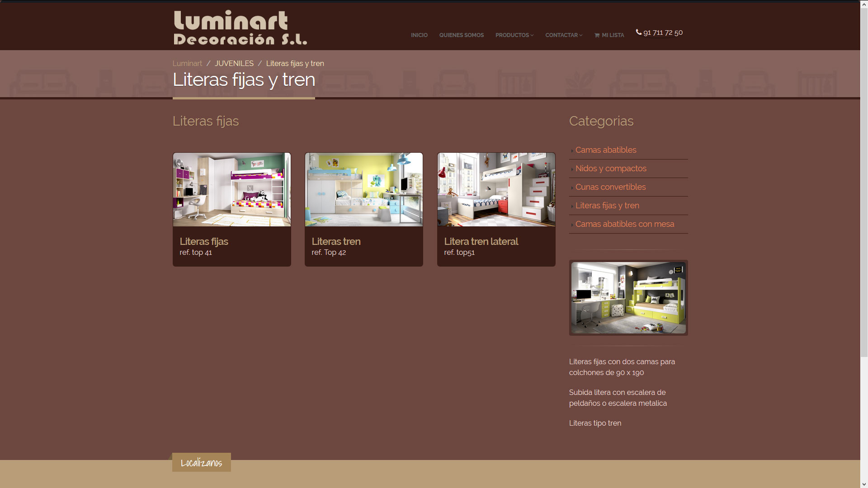The image size is (868, 488).
Task: Click the green bunk bed sidebar image
Action: tap(628, 298)
